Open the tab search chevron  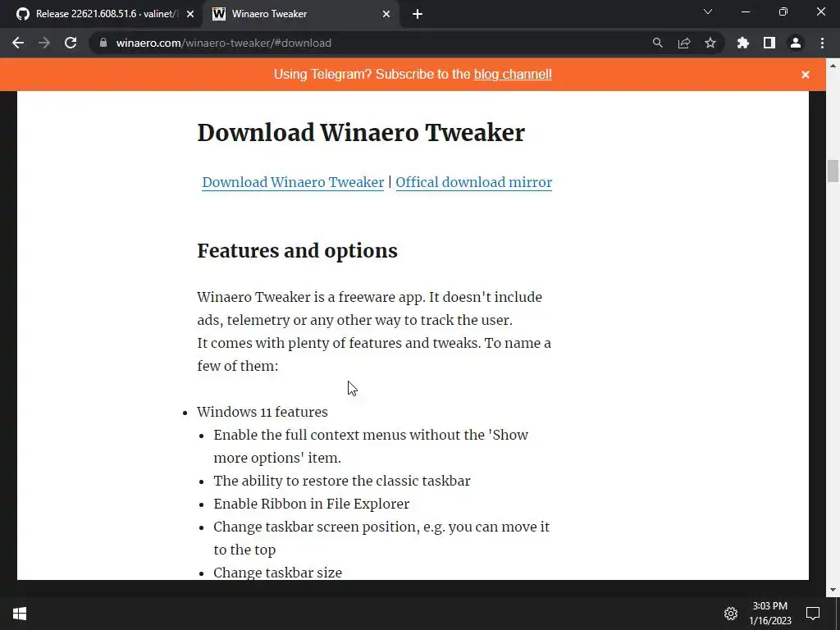click(x=708, y=11)
